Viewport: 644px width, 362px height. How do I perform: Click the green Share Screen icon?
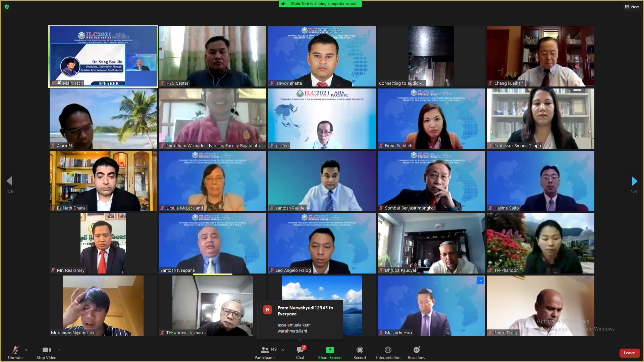(330, 350)
